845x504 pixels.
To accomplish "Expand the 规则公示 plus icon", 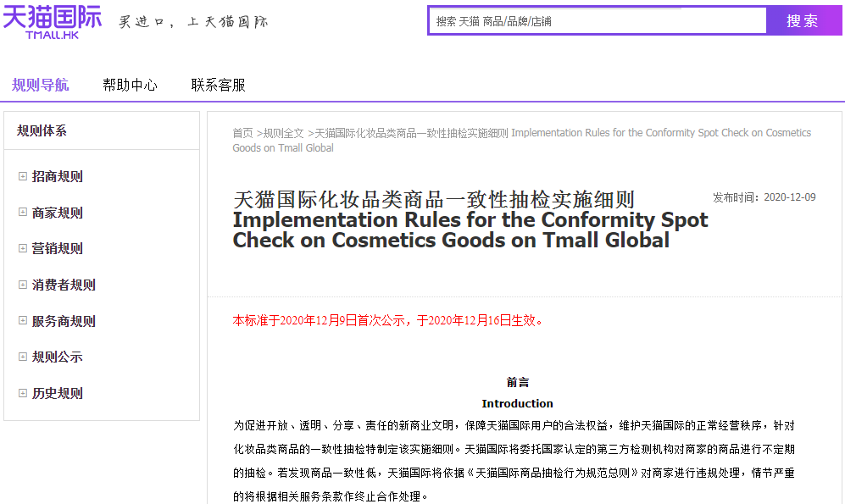I will (23, 357).
